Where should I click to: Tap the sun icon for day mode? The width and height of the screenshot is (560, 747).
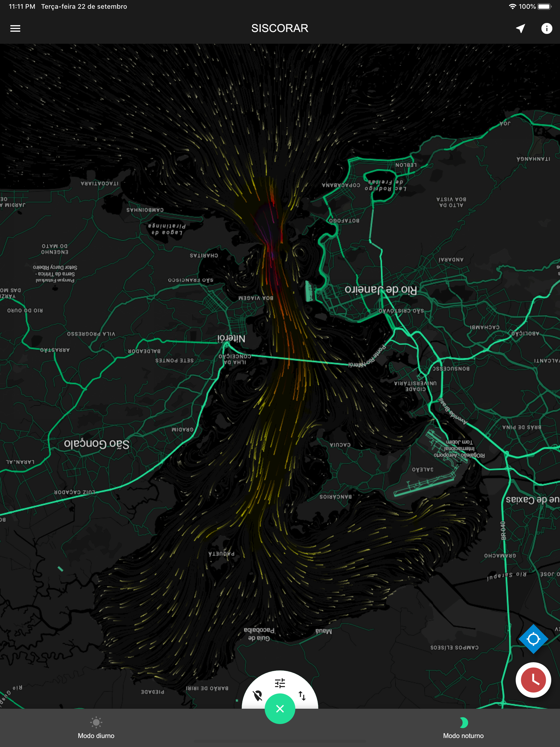96,722
